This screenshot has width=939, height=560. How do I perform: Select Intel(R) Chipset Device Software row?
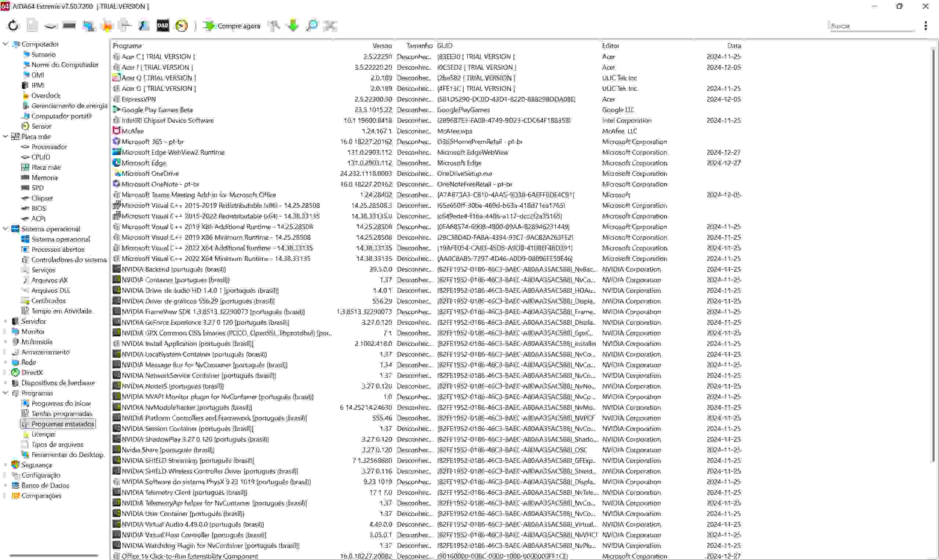[427, 120]
